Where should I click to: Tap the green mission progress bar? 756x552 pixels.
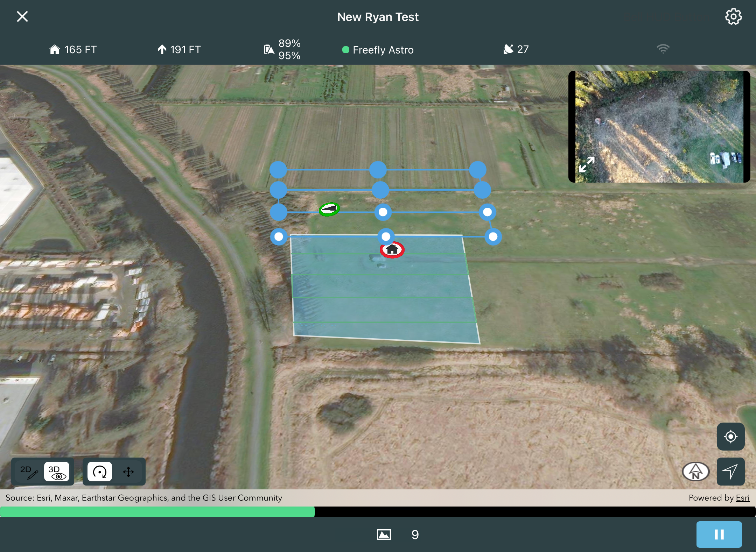[157, 512]
